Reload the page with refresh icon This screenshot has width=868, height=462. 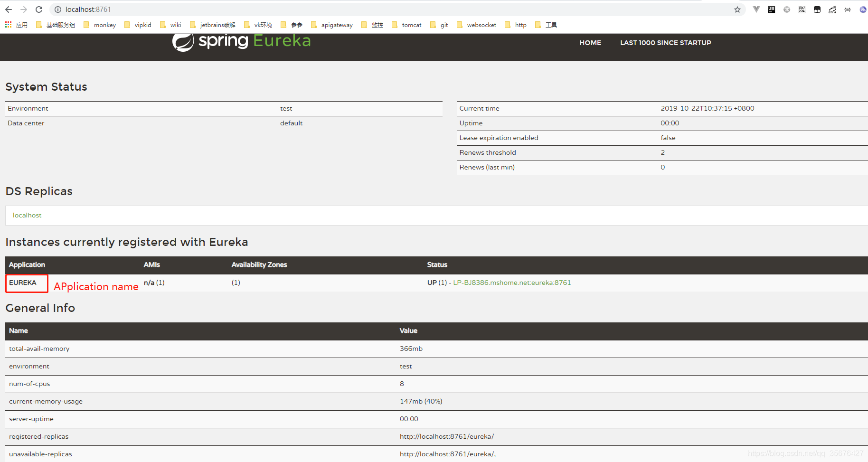tap(39, 9)
